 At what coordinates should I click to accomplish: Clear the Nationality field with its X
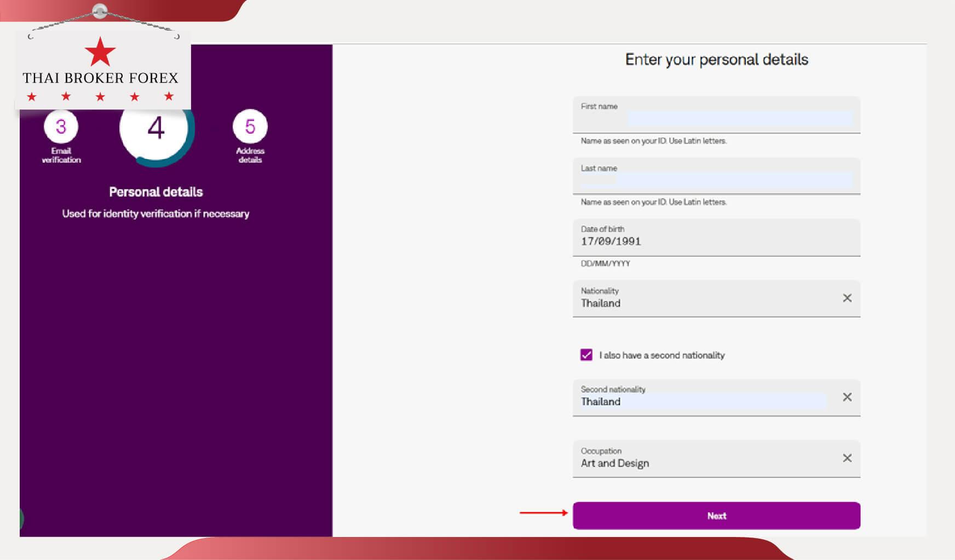(x=847, y=298)
